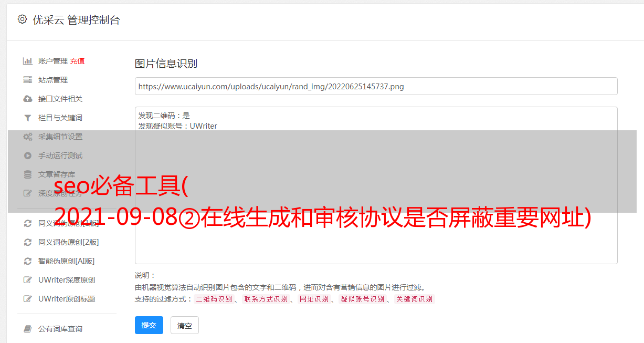Screen dimensions: 644x343
Task: Click the 网址识别 tag
Action: click(314, 299)
